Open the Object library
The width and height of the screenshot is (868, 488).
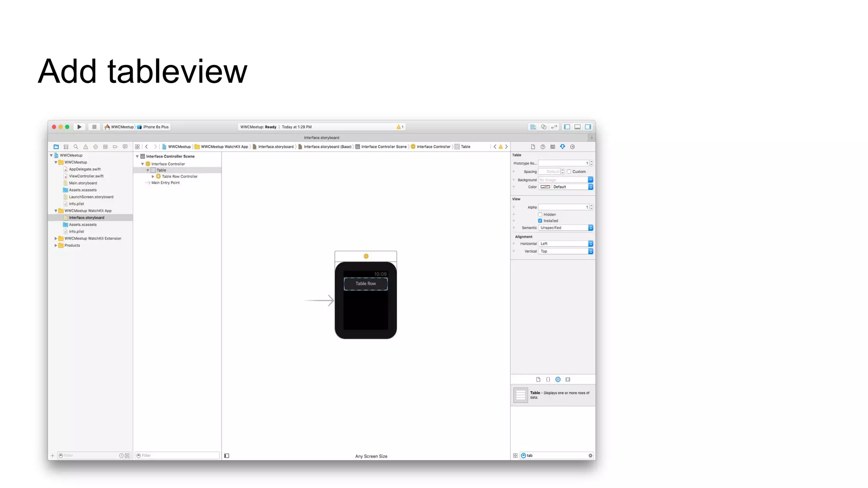coord(558,380)
